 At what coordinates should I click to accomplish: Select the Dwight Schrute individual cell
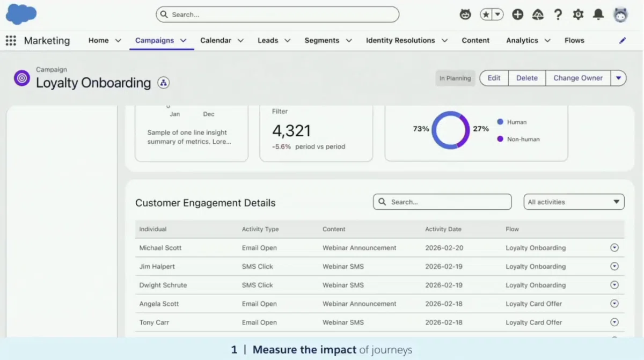tap(163, 285)
